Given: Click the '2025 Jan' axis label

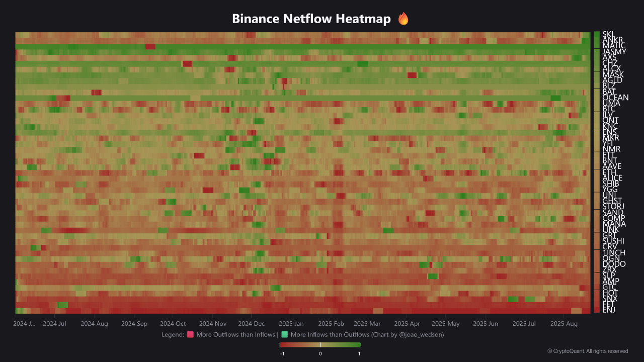Looking at the screenshot, I should coord(291,324).
